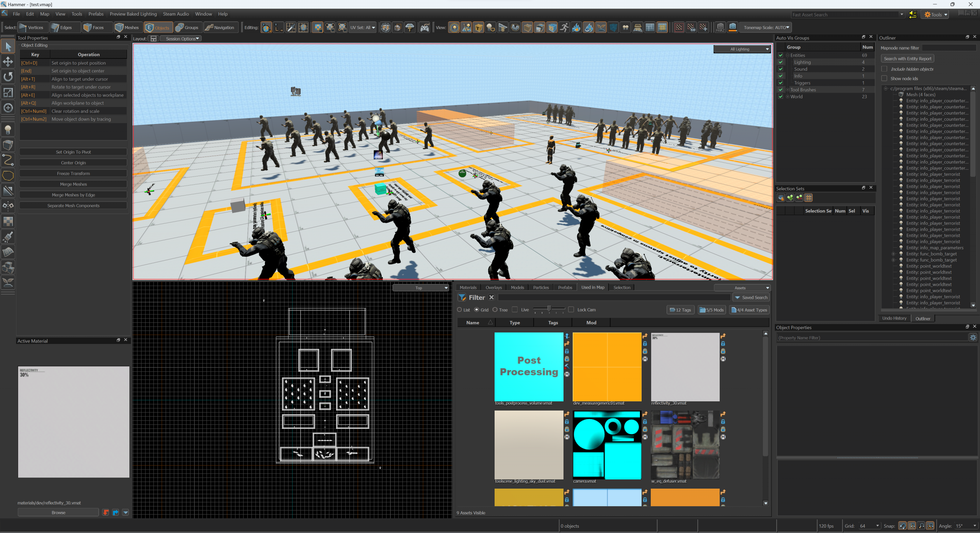This screenshot has width=980, height=533.
Task: Expand the Tool Brushes group
Action: [x=788, y=90]
